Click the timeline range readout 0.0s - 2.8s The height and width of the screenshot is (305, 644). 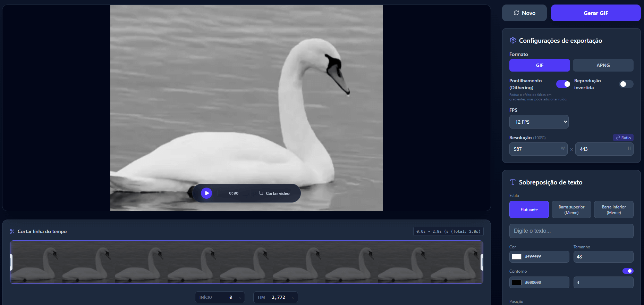coord(448,231)
